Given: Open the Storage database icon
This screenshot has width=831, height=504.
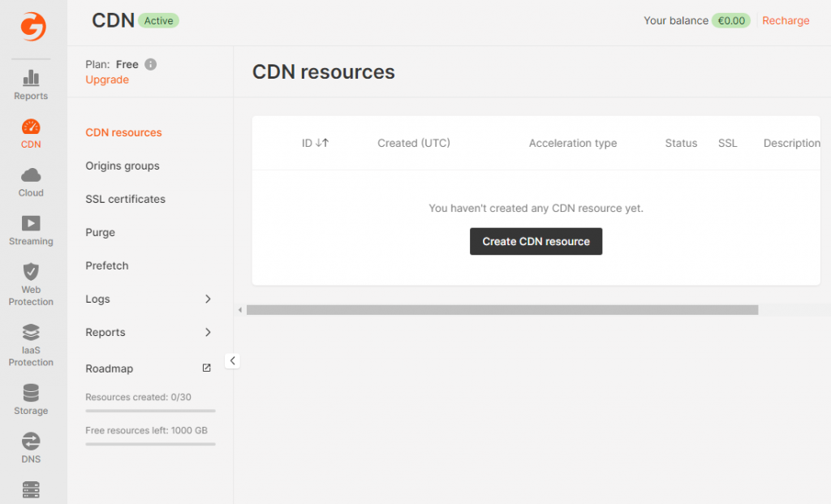Looking at the screenshot, I should pos(31,393).
